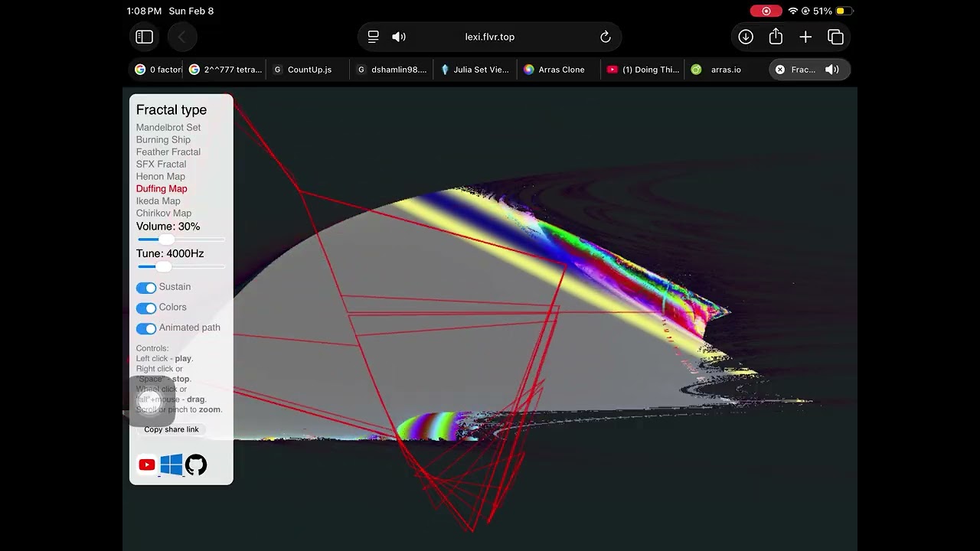Switch to the (1) Doing Thi... tab
Screen dimensions: 980x551
click(x=643, y=70)
